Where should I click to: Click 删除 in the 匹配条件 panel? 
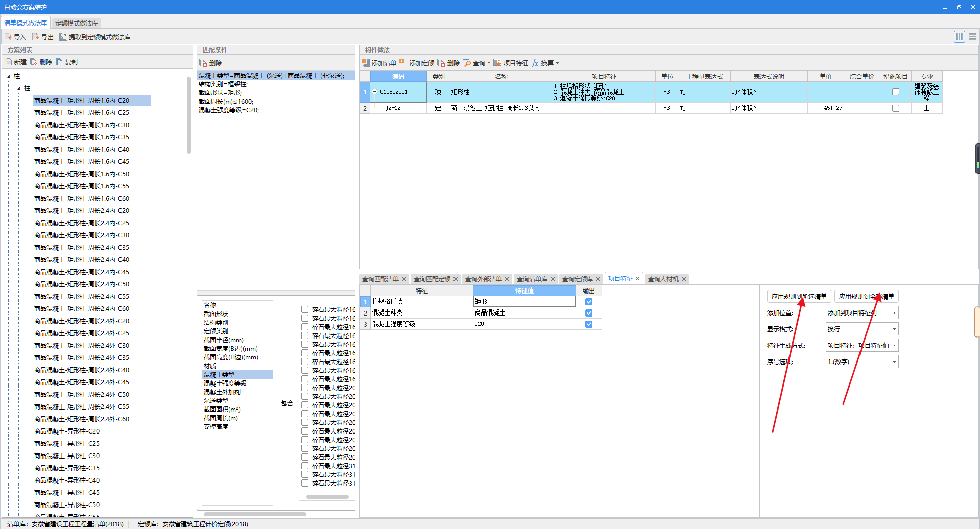(x=210, y=63)
